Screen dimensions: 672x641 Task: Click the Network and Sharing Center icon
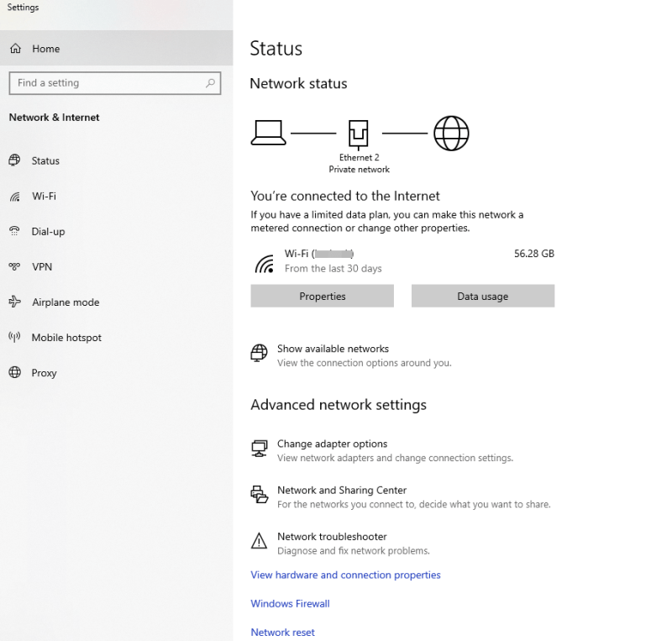(x=259, y=495)
